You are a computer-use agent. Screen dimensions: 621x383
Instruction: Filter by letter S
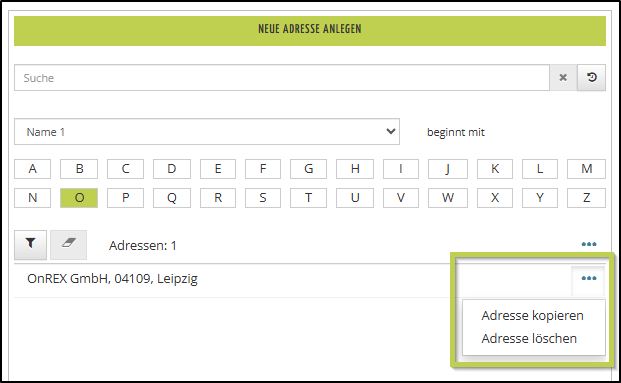[x=263, y=198]
